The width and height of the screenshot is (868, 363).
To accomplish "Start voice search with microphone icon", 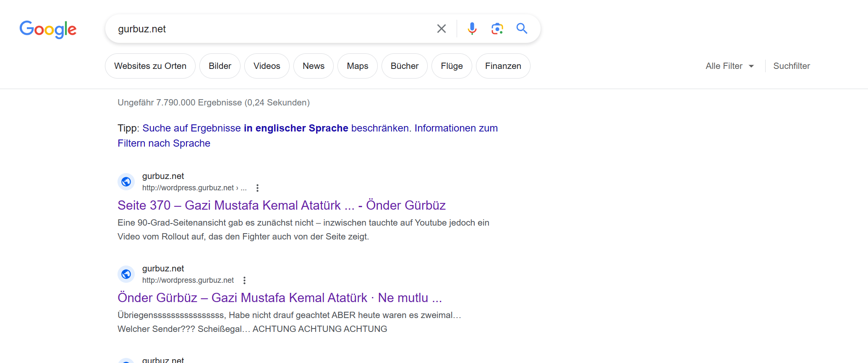I will tap(472, 29).
